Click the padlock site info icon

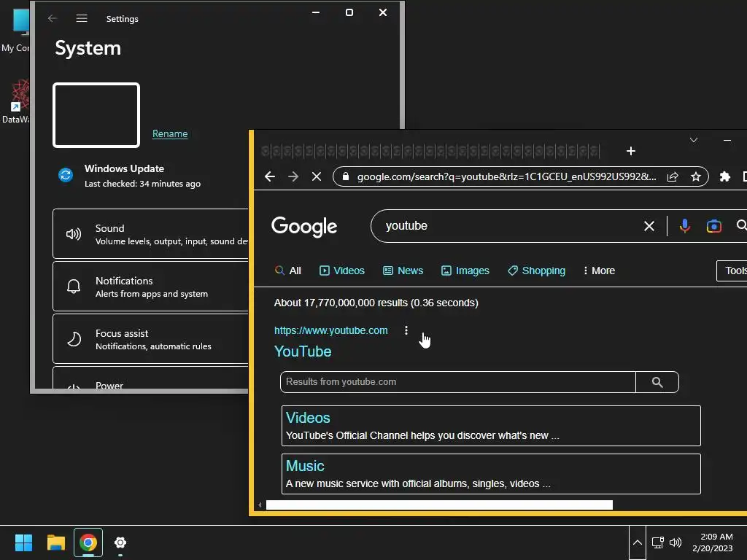tap(346, 176)
